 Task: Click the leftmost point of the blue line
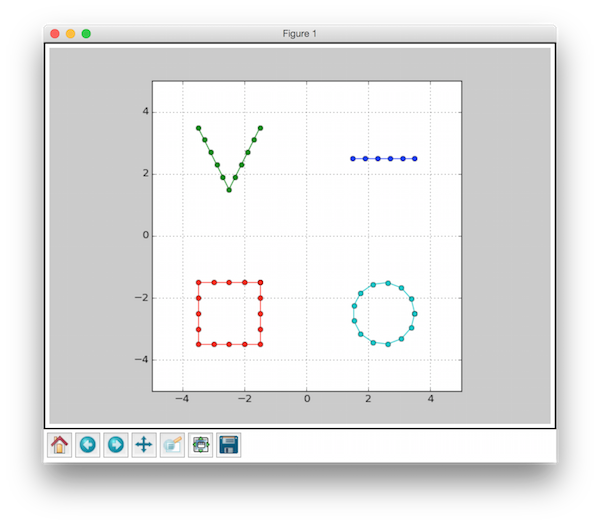(353, 158)
